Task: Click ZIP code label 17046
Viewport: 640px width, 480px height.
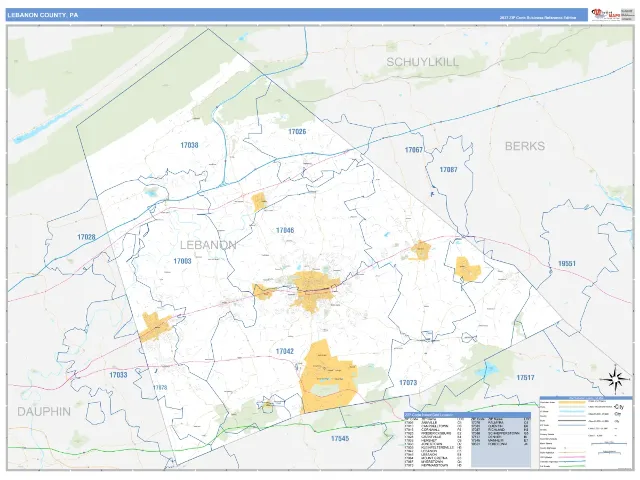Action: (x=285, y=230)
